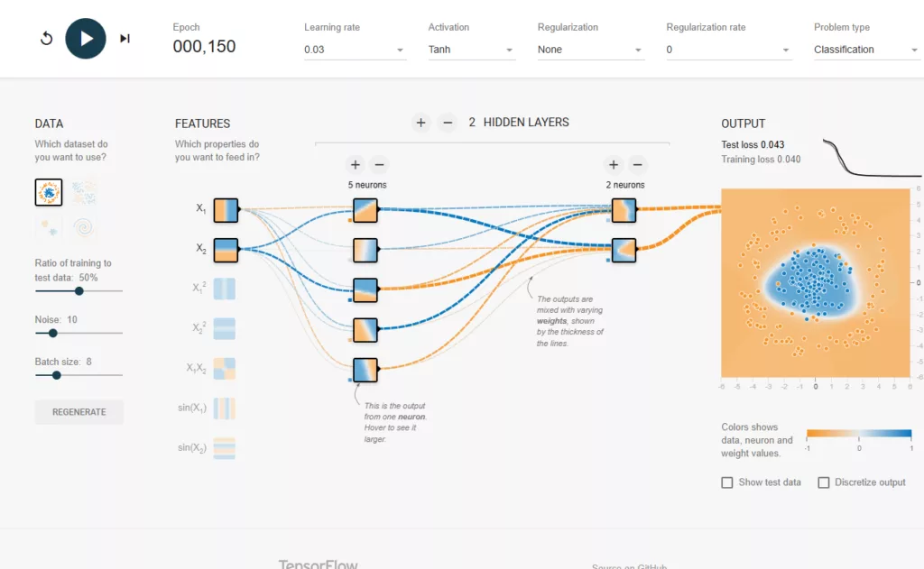Open the Activation dropdown showing Tanh

(471, 50)
